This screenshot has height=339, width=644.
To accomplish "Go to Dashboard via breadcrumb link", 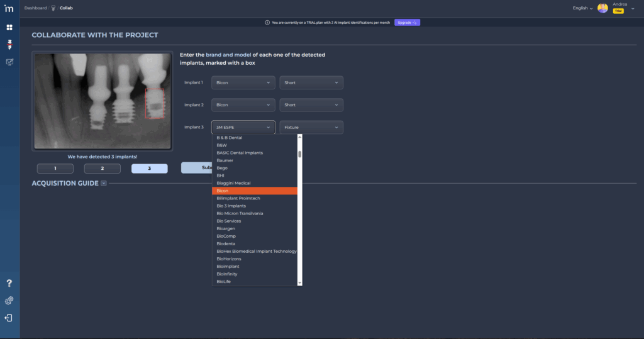I will pyautogui.click(x=35, y=8).
